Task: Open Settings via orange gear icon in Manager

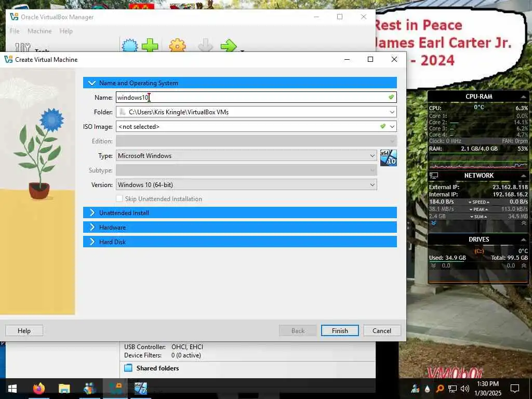Action: pyautogui.click(x=178, y=45)
